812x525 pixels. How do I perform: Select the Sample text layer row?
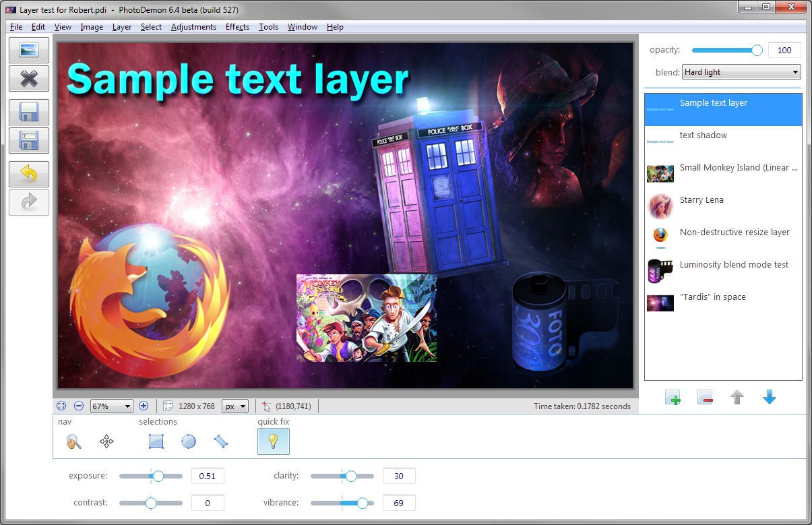(723, 109)
